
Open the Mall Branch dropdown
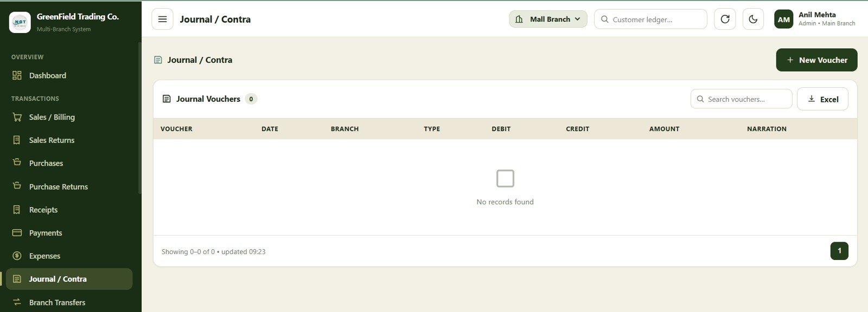click(548, 19)
